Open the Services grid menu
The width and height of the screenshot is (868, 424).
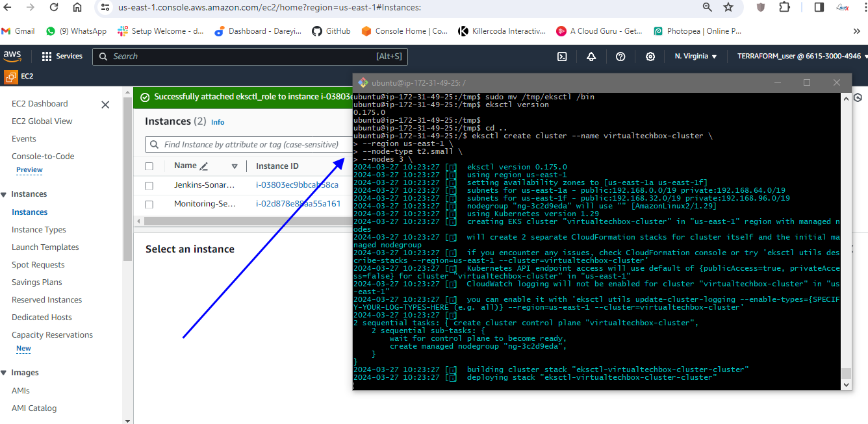(x=62, y=56)
